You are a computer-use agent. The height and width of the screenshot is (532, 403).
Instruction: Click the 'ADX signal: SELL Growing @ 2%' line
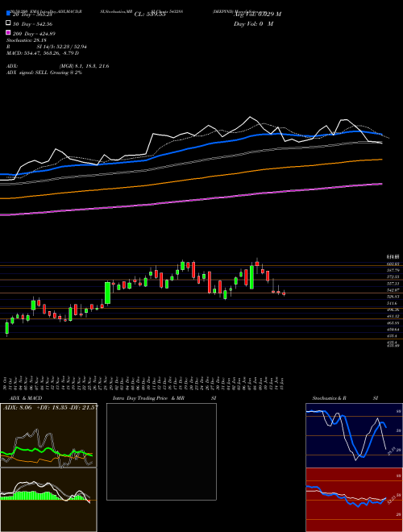point(44,73)
